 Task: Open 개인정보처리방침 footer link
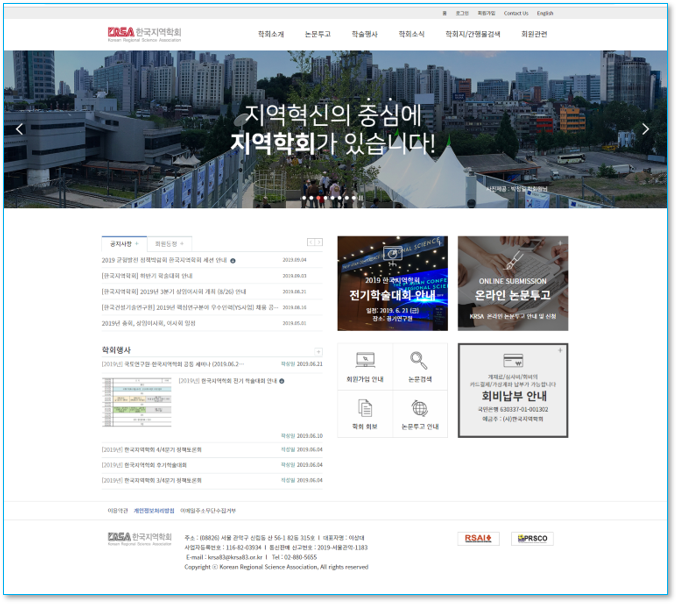coord(154,511)
